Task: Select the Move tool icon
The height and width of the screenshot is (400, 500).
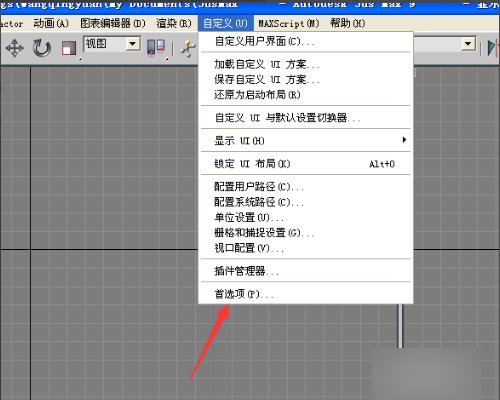Action: 15,48
